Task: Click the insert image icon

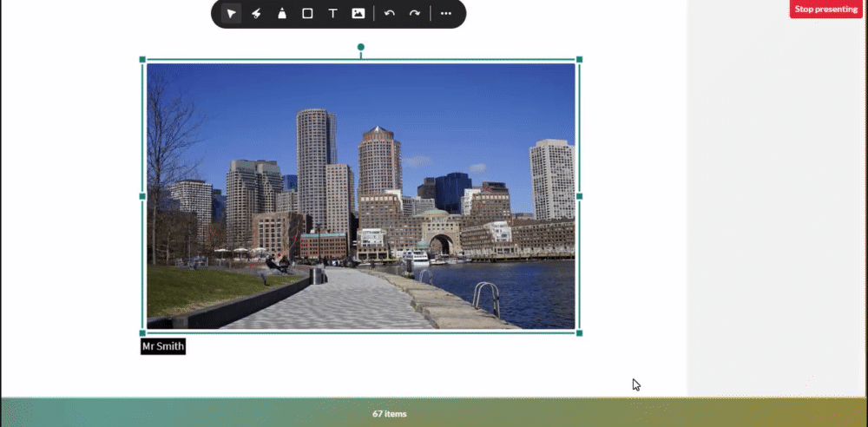Action: pyautogui.click(x=358, y=14)
